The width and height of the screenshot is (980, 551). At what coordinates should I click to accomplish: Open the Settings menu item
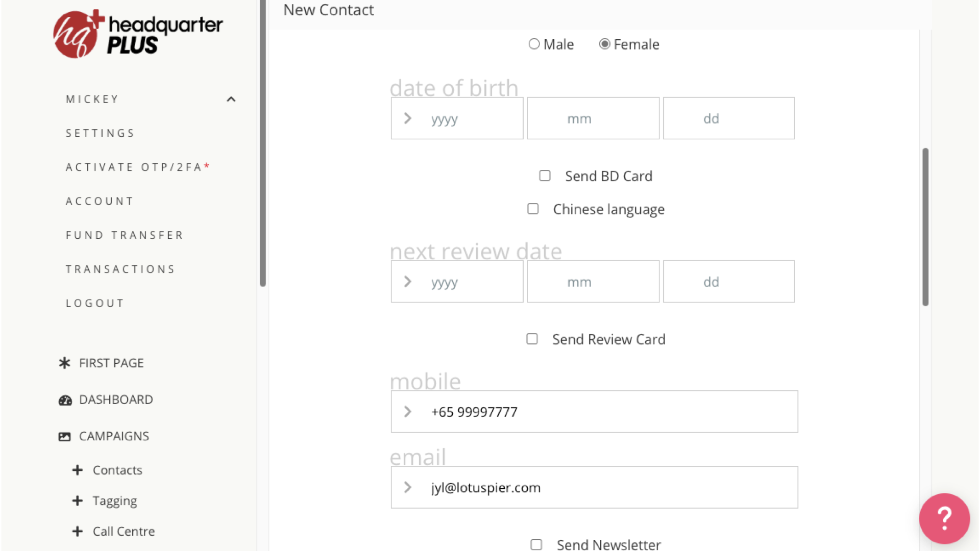[x=100, y=133]
